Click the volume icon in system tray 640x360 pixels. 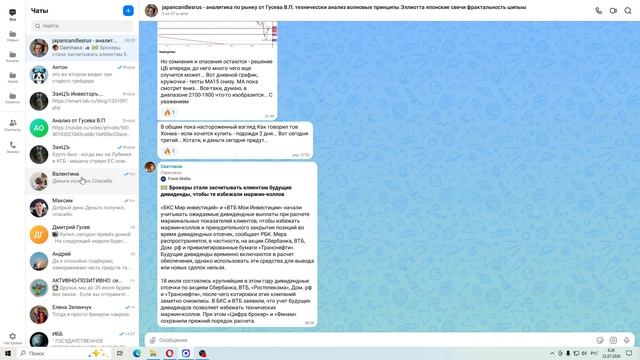(x=584, y=353)
